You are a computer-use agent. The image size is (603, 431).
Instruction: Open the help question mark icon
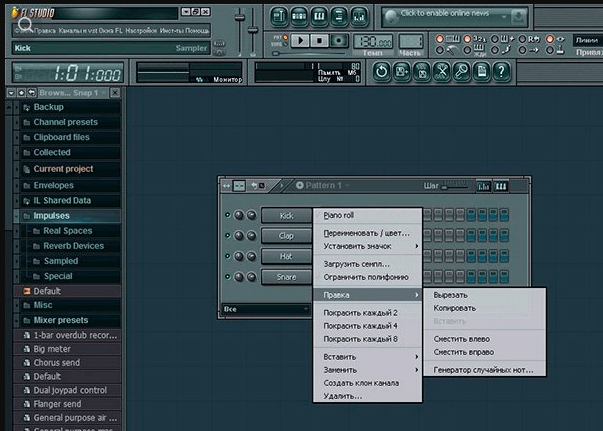[501, 72]
